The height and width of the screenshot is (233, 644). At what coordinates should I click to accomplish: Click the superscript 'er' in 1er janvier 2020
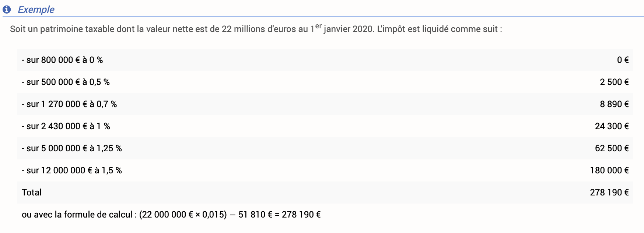click(319, 26)
